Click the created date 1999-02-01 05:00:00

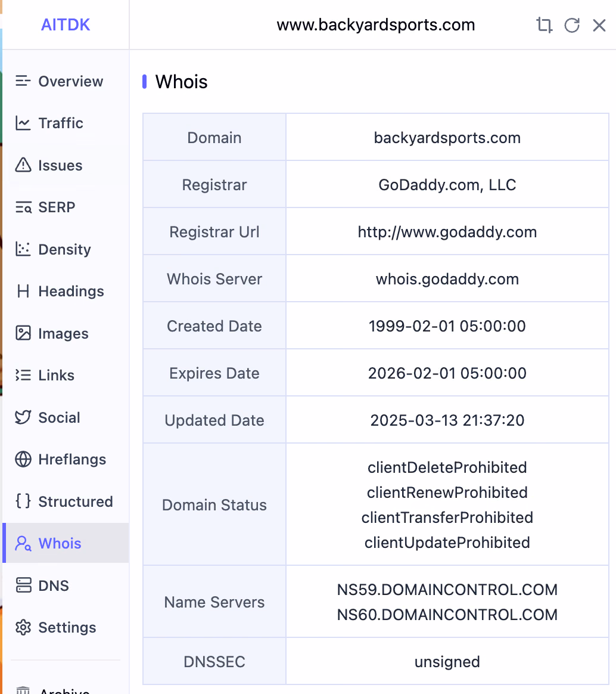tap(447, 326)
